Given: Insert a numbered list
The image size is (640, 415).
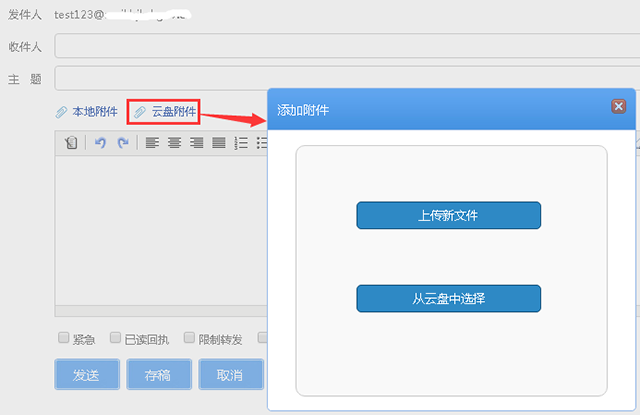Looking at the screenshot, I should pyautogui.click(x=240, y=143).
